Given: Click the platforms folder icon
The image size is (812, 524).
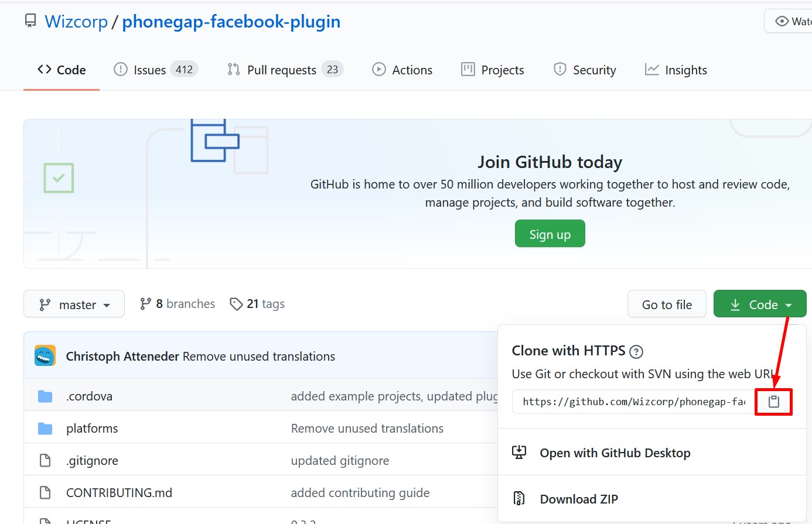Looking at the screenshot, I should (x=45, y=429).
